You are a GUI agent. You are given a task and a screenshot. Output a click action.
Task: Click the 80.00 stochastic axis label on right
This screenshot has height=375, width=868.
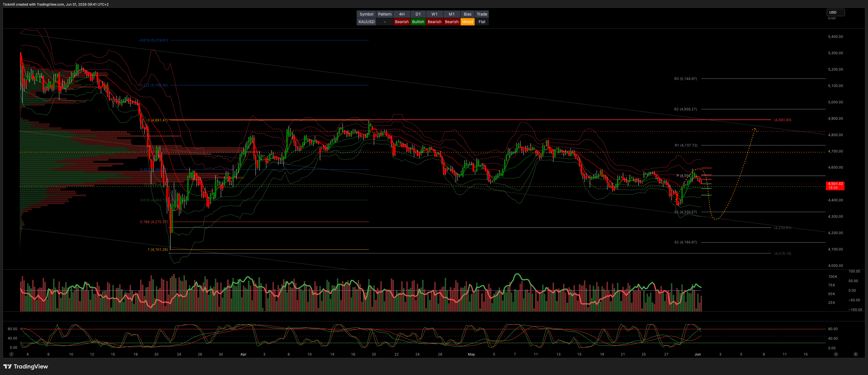pyautogui.click(x=833, y=329)
